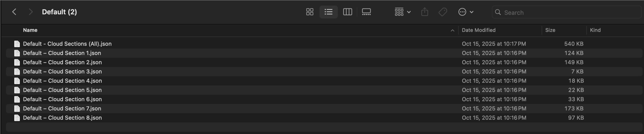Go forward with the right chevron
This screenshot has height=134, width=644.
(31, 12)
